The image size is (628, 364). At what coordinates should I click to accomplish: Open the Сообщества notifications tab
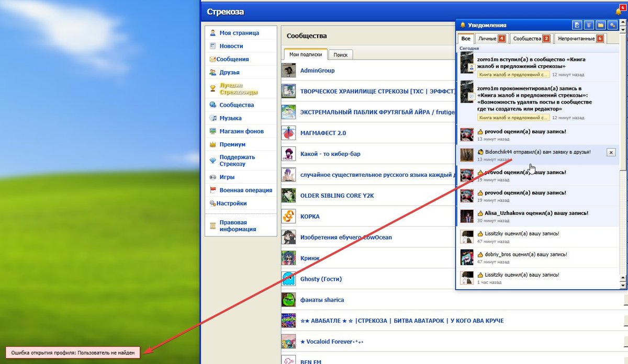coord(531,39)
